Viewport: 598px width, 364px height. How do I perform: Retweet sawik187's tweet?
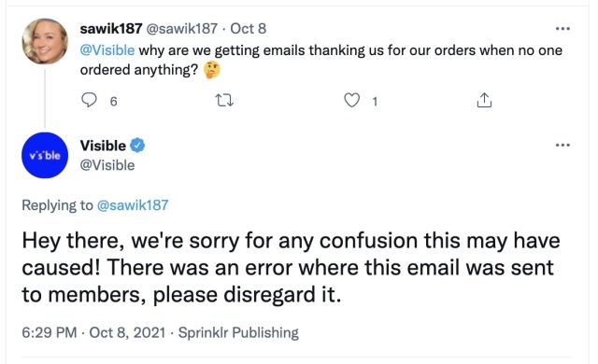pyautogui.click(x=224, y=101)
